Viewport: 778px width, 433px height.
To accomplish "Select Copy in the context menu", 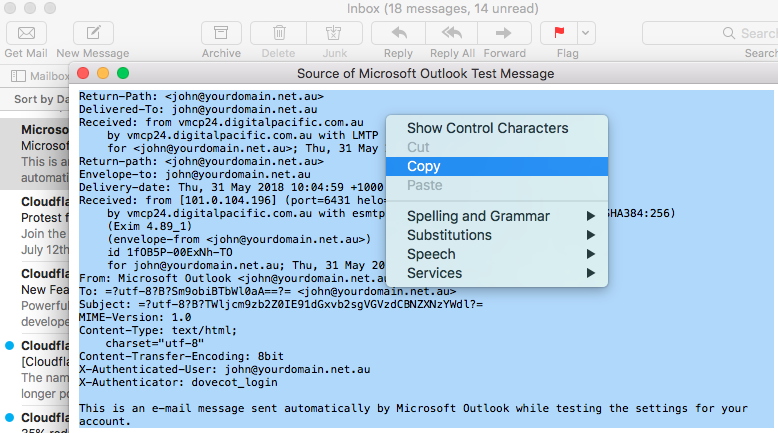I will (x=497, y=166).
